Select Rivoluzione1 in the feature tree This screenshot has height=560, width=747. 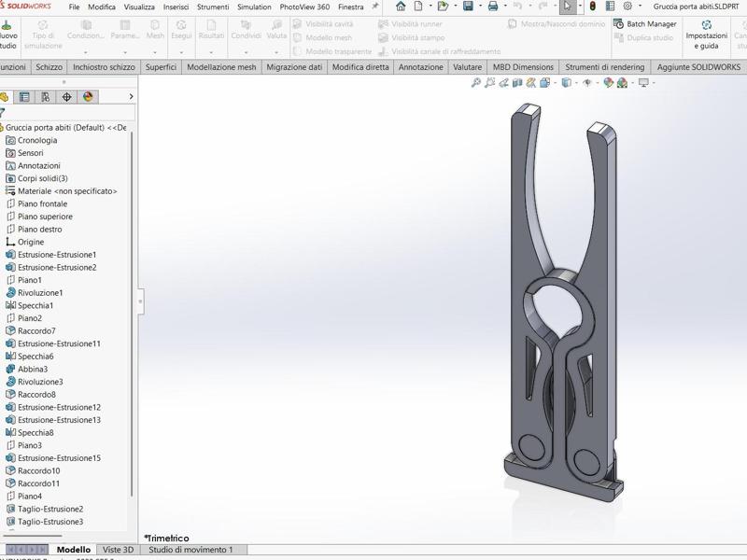pyautogui.click(x=40, y=293)
